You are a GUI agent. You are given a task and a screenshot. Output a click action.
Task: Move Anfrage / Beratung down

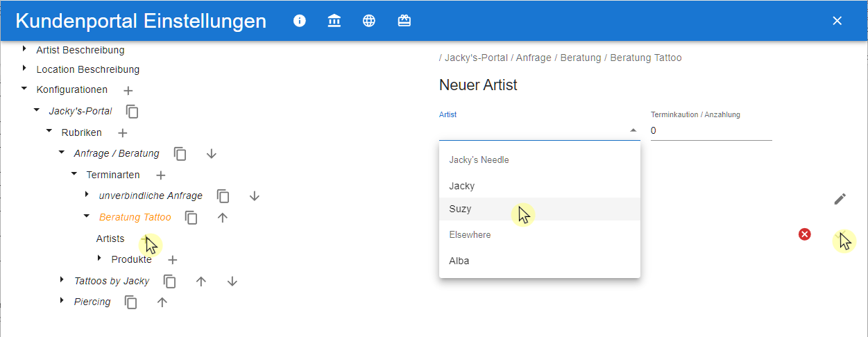point(212,153)
